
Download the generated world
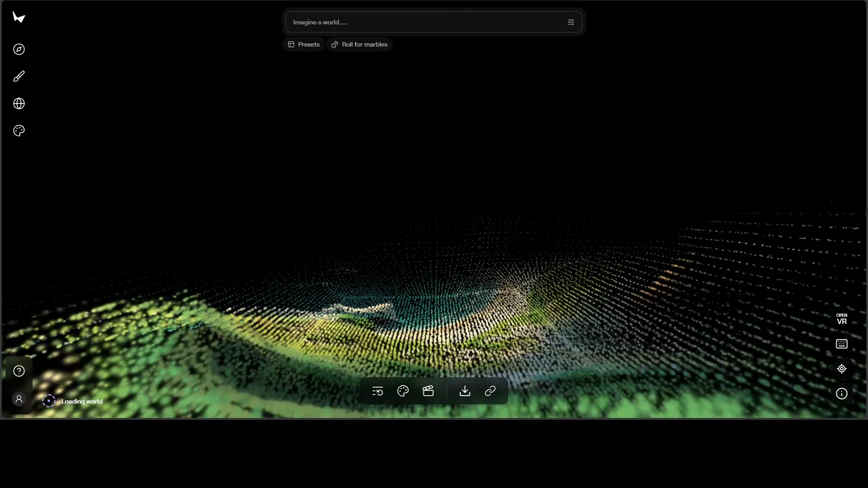coord(465,391)
